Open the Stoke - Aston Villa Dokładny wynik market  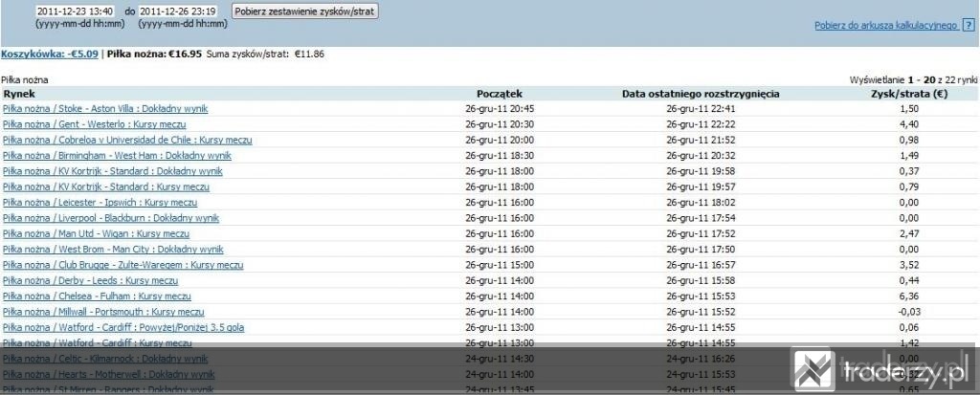click(105, 109)
